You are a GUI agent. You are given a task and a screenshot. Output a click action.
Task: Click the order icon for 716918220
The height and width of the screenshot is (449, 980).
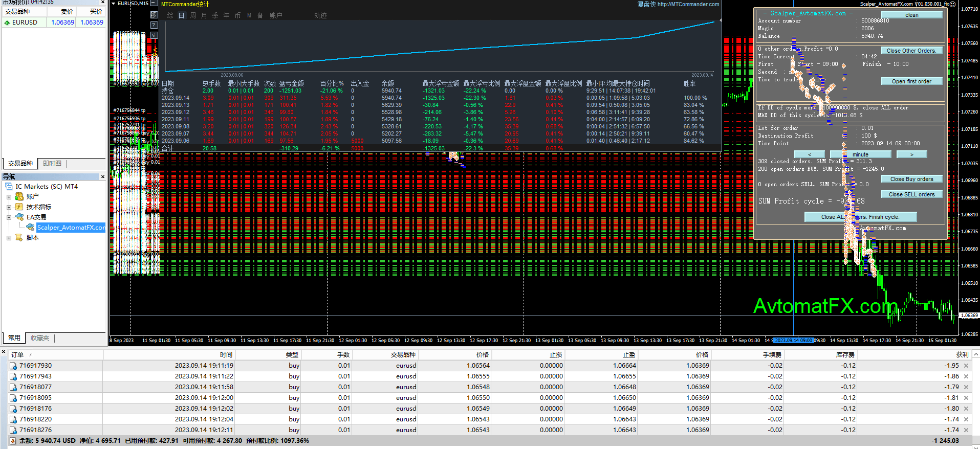click(13, 419)
